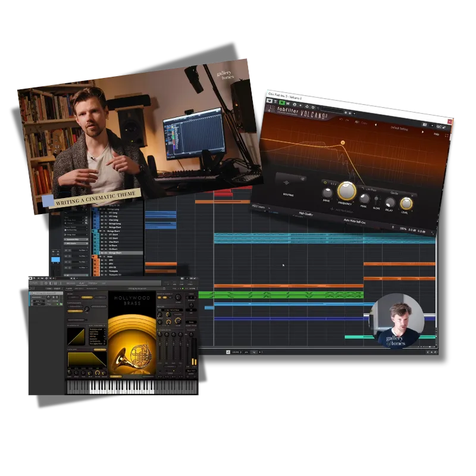The image size is (476, 476).
Task: Select the Vlas Long track
Action: 114,220
